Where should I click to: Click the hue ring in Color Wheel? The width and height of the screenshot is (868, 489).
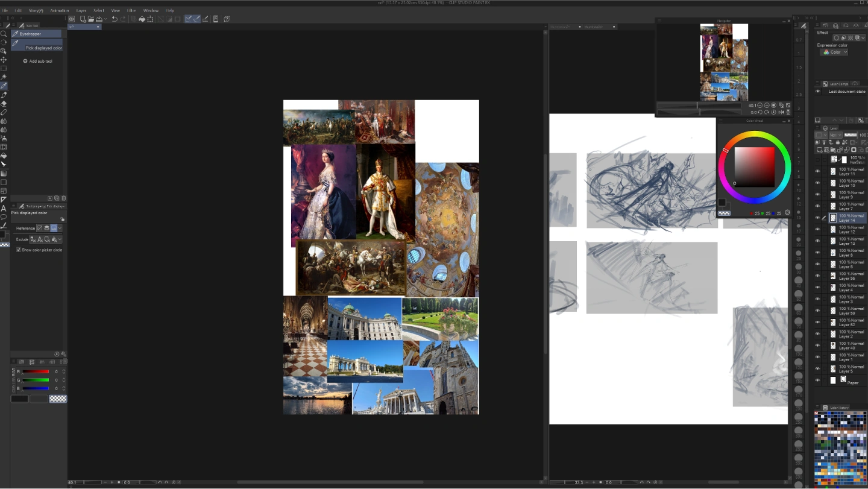tap(754, 134)
